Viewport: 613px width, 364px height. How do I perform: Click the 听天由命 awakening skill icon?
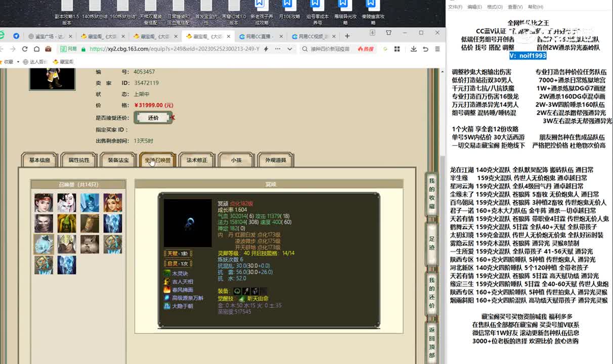[x=242, y=299]
